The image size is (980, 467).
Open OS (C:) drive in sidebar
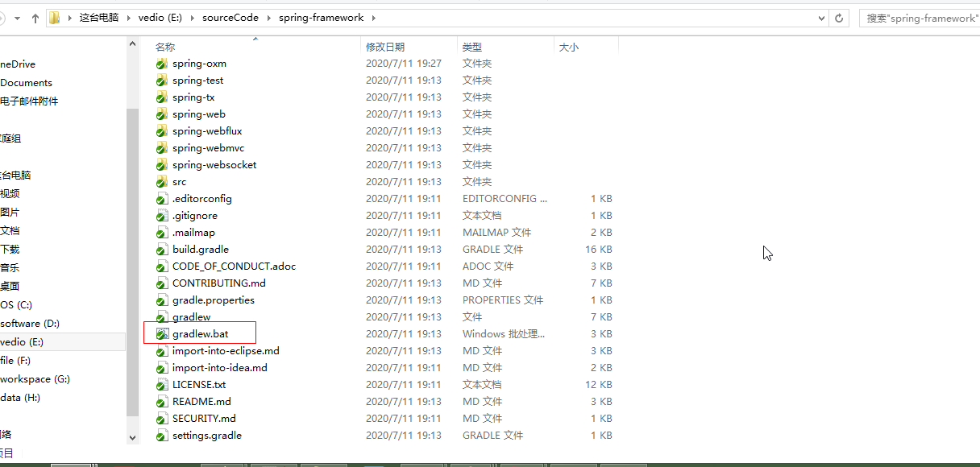(x=16, y=305)
